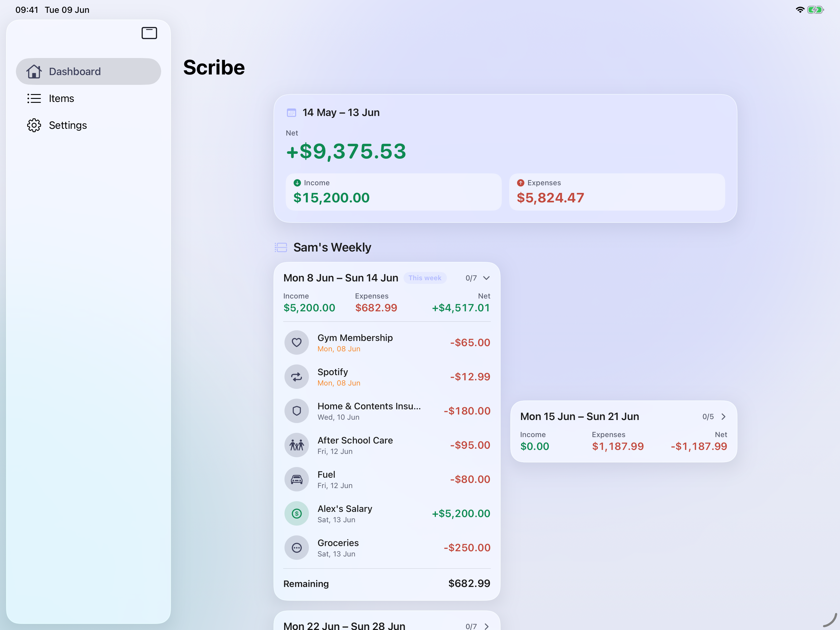Click the -$80.00 amount
The height and width of the screenshot is (630, 840).
tap(470, 479)
